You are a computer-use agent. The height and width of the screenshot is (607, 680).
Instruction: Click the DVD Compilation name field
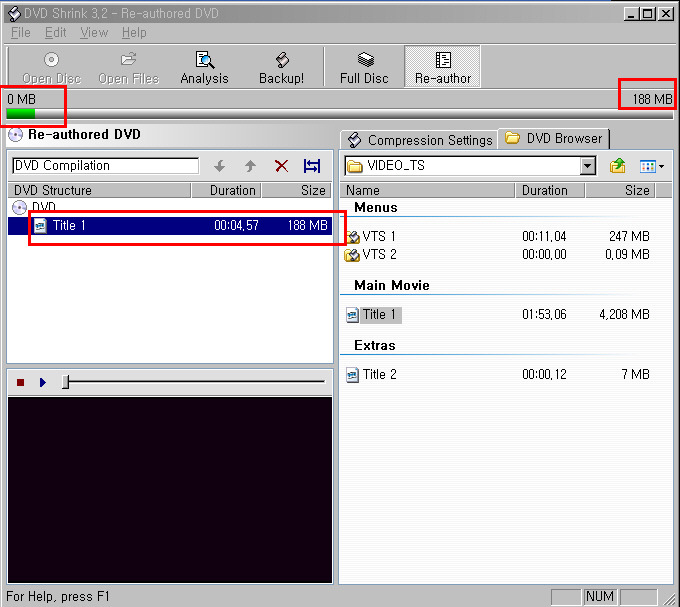tap(105, 166)
